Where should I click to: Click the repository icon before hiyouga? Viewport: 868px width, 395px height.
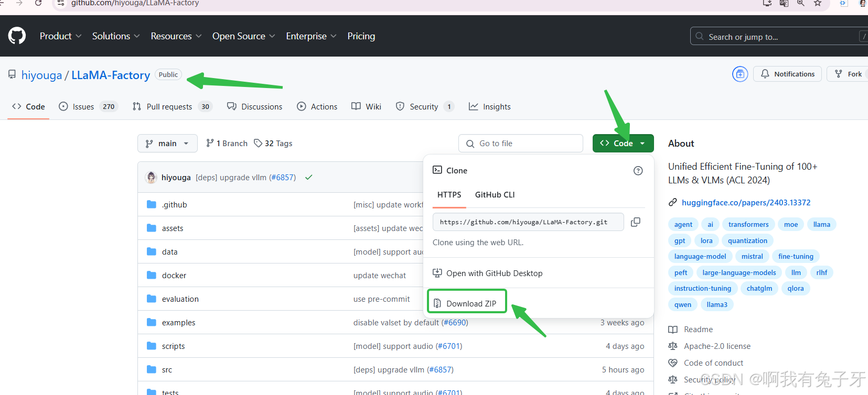click(x=12, y=74)
